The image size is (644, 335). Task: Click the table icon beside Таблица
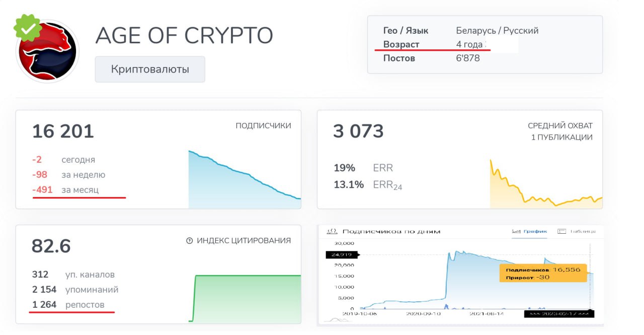pyautogui.click(x=561, y=231)
